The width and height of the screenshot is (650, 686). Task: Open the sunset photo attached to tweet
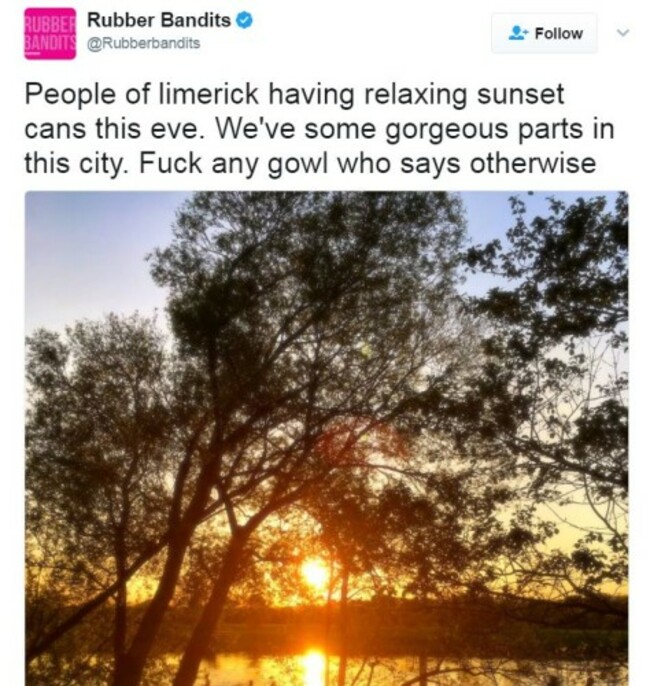pos(326,438)
